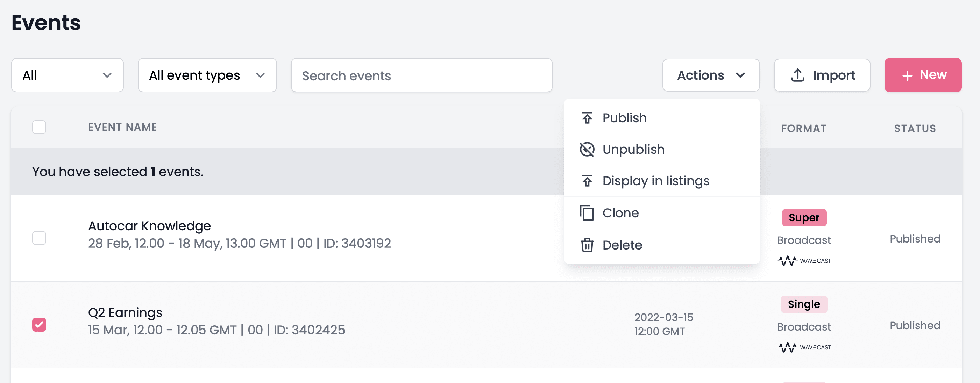
Task: Open the Q2 Earnings event
Action: [125, 313]
